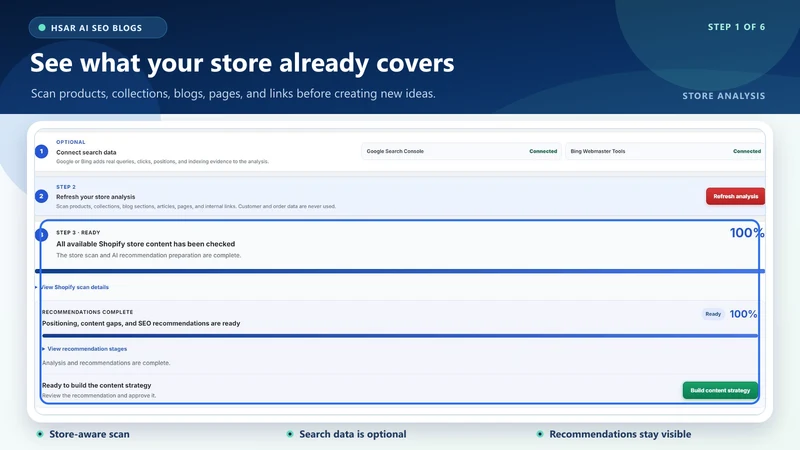Screen dimensions: 800x450
Task: Open the Google Search Console connection card
Action: click(461, 152)
